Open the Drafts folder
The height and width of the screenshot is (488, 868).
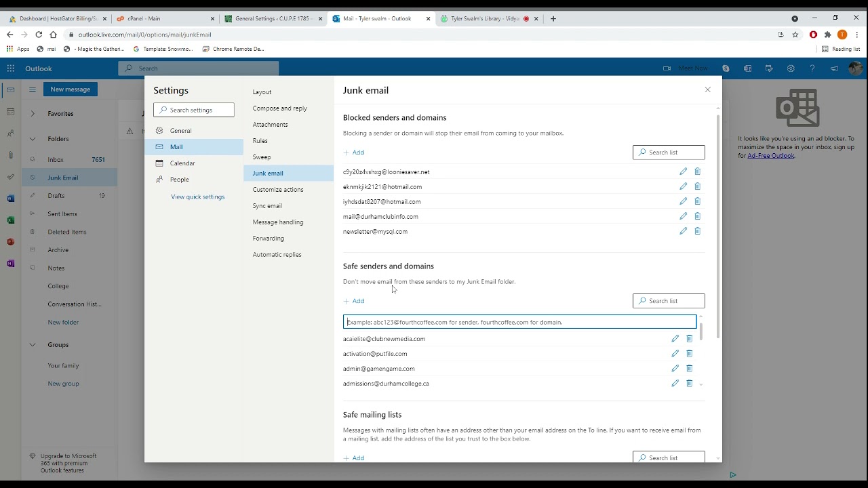click(70, 196)
